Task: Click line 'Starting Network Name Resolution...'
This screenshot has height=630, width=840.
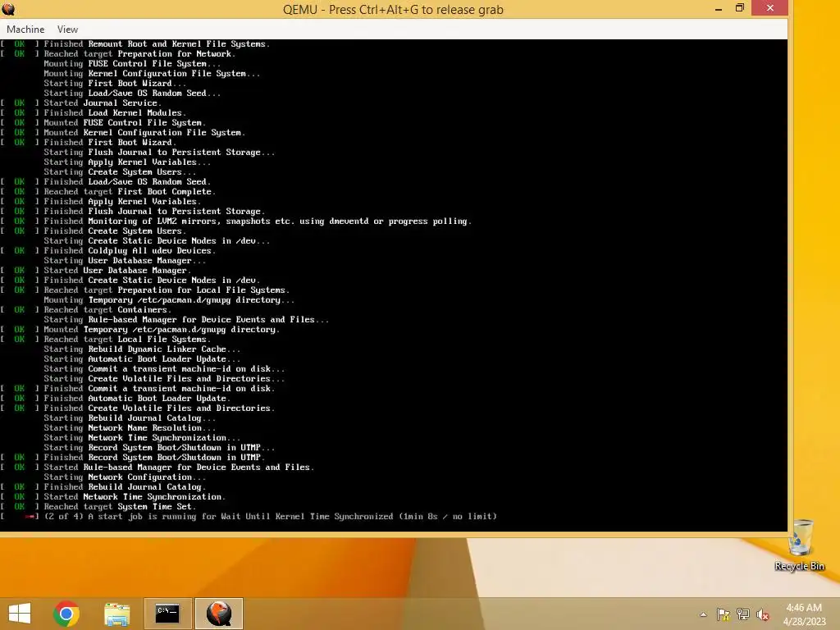Action: [x=130, y=428]
